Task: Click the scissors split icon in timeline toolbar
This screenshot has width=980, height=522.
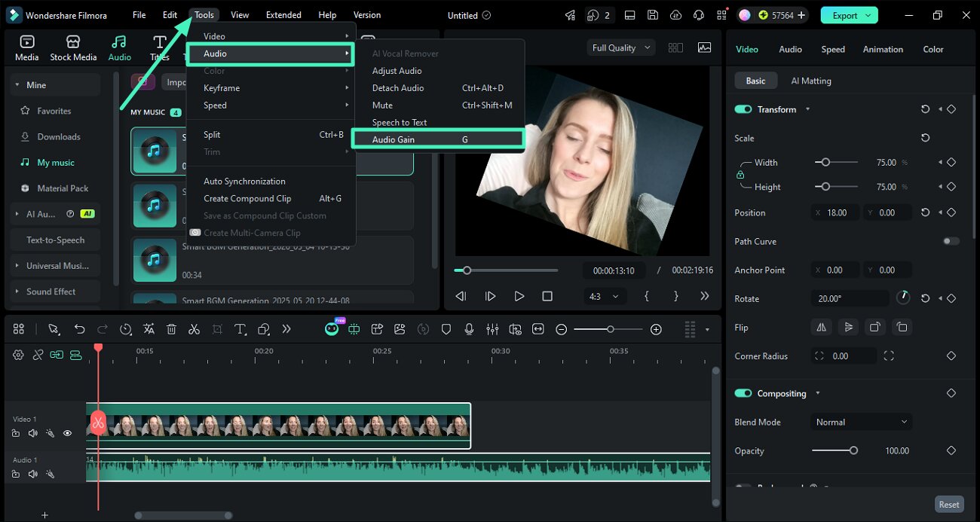Action: pyautogui.click(x=194, y=329)
